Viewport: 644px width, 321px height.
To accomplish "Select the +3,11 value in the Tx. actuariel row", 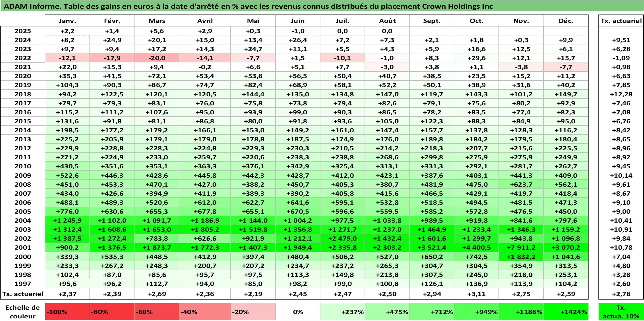I will click(x=476, y=294).
